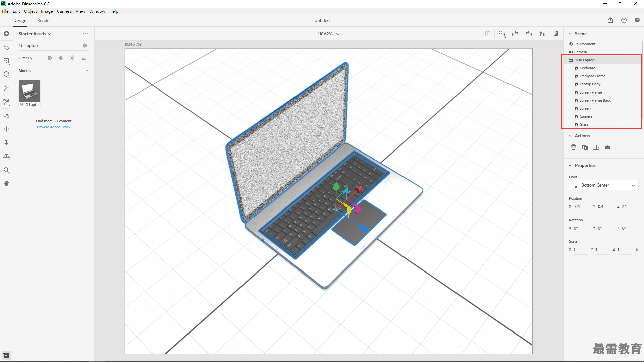This screenshot has height=362, width=644.
Task: Click the camera undo icon in toolbar
Action: click(x=515, y=34)
